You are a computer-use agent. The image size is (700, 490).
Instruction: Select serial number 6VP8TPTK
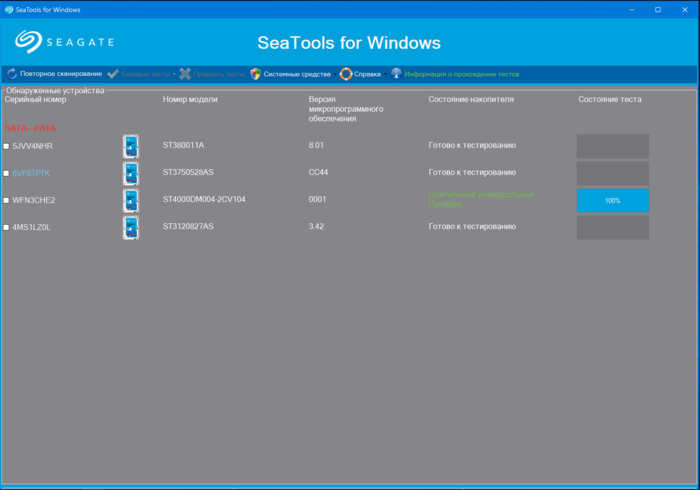31,173
